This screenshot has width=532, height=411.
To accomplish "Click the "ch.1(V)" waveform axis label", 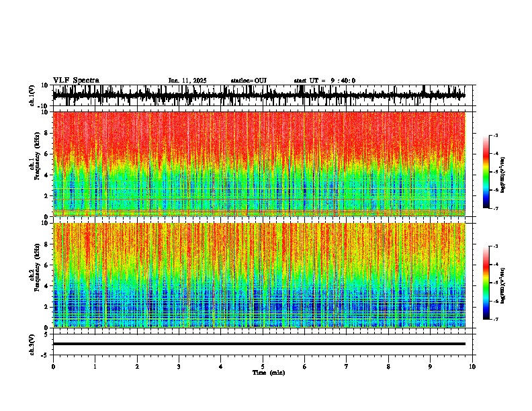I will click(x=32, y=95).
